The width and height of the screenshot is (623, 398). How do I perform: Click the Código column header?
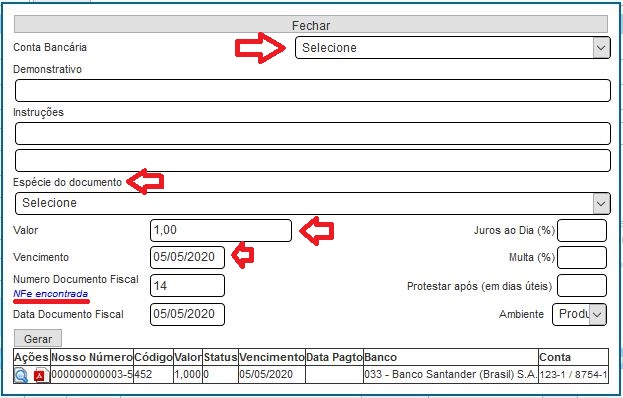click(154, 357)
